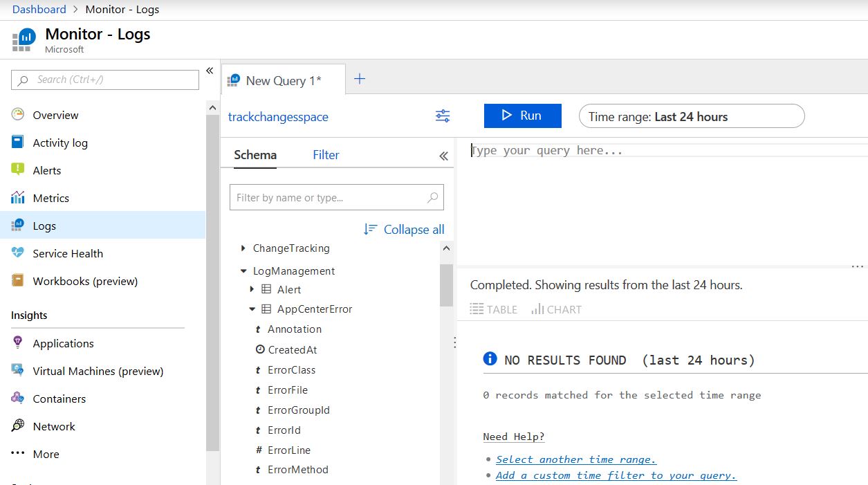Run the query

522,116
